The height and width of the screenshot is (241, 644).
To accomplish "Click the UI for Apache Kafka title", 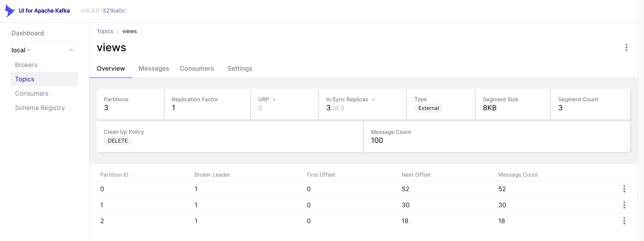I will click(x=44, y=11).
